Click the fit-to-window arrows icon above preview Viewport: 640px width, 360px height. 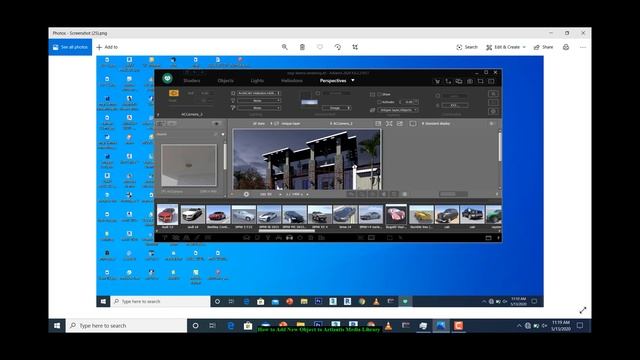point(389,123)
